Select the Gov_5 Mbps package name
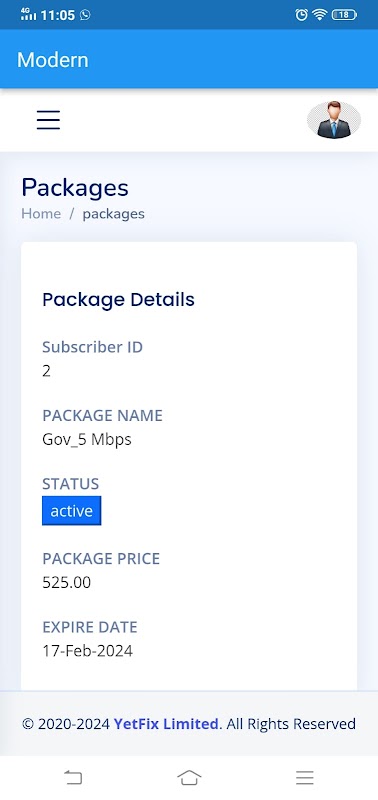The image size is (378, 800). 87,439
